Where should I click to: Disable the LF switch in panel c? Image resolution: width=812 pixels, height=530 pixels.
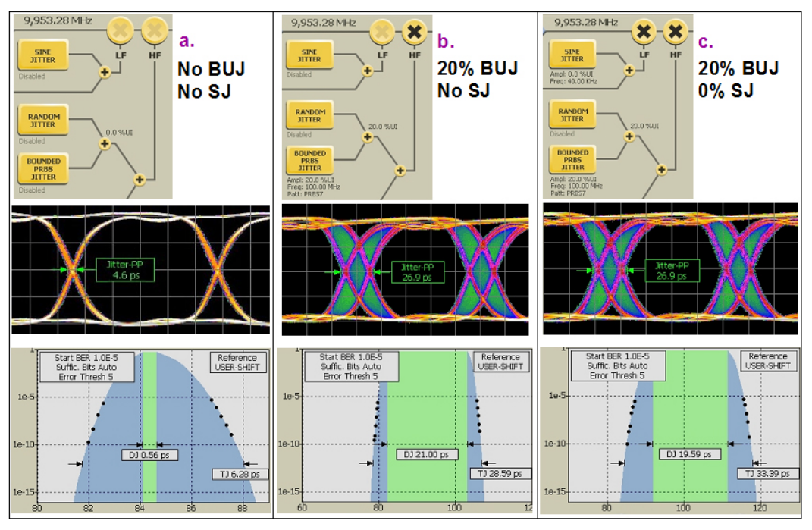(x=644, y=32)
